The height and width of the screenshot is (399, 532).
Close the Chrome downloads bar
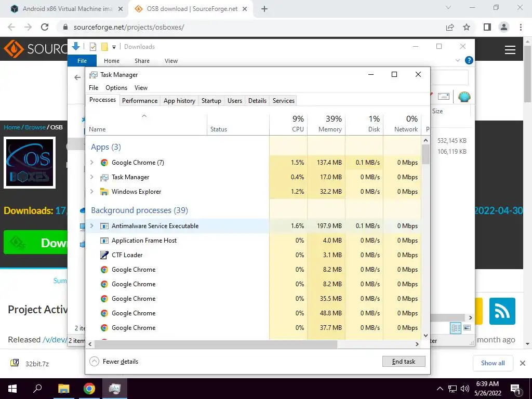tap(523, 363)
